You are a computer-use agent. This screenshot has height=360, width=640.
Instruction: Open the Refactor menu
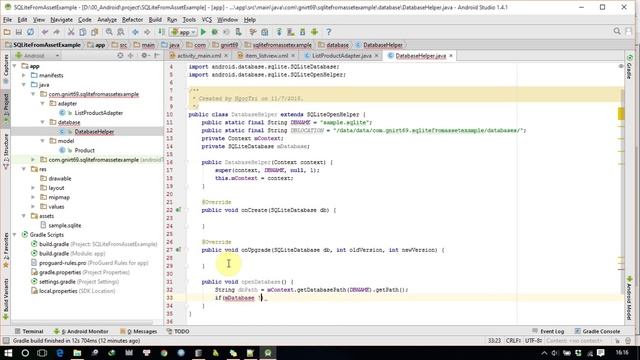[132, 20]
